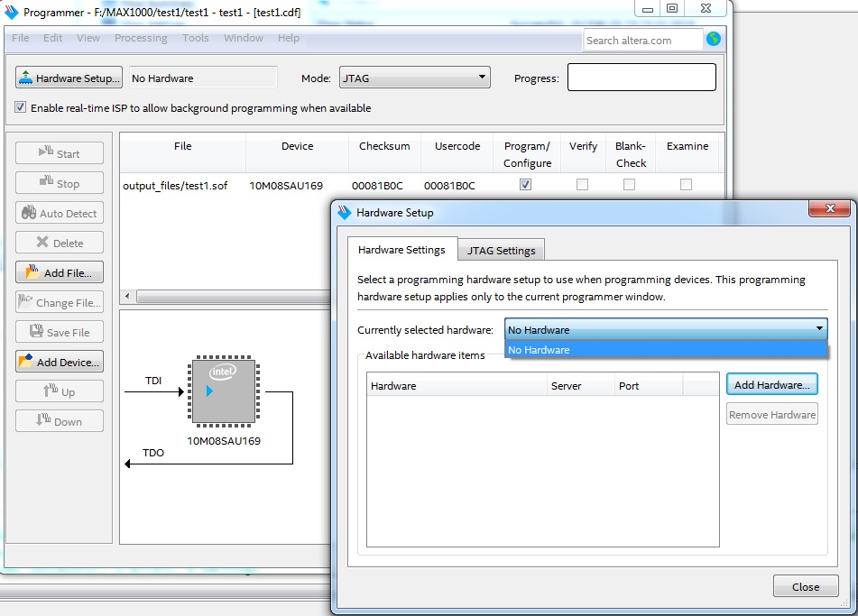The height and width of the screenshot is (616, 858).
Task: Close Hardware Setup with red X button
Action: (829, 207)
